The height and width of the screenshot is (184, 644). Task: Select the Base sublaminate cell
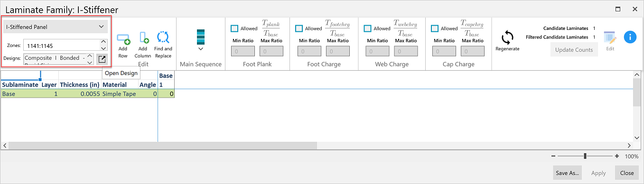20,94
